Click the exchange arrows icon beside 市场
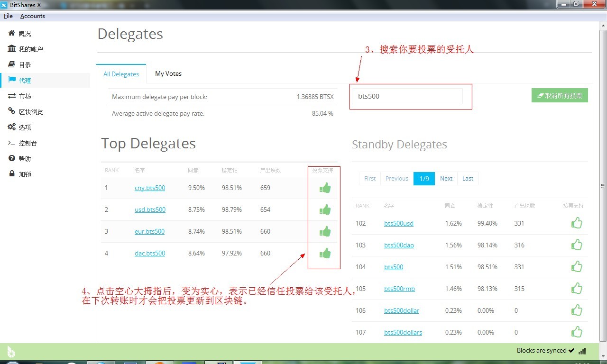Viewport: 607px width, 364px height. 11,96
